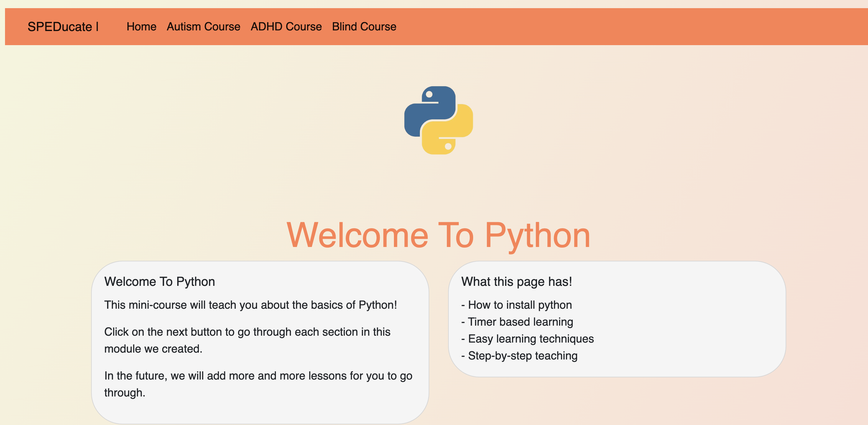Viewport: 868px width, 425px height.
Task: Click the Easy learning techniques line
Action: [x=527, y=338]
